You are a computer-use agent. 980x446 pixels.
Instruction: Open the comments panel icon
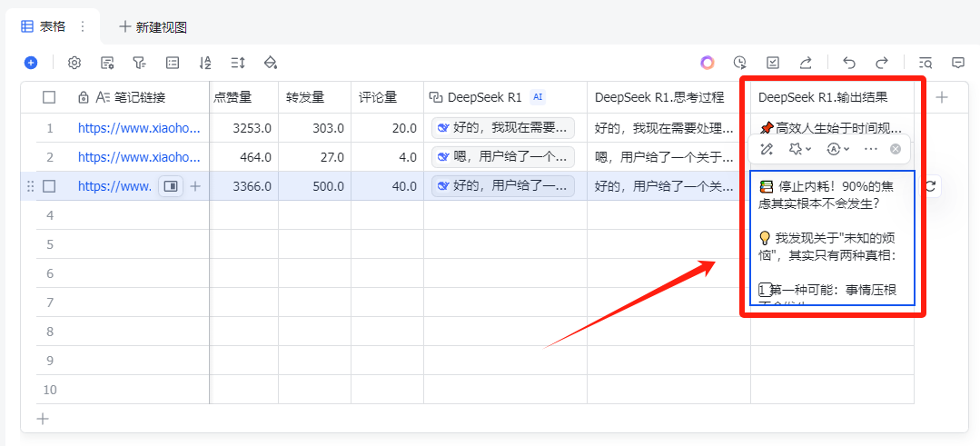957,63
